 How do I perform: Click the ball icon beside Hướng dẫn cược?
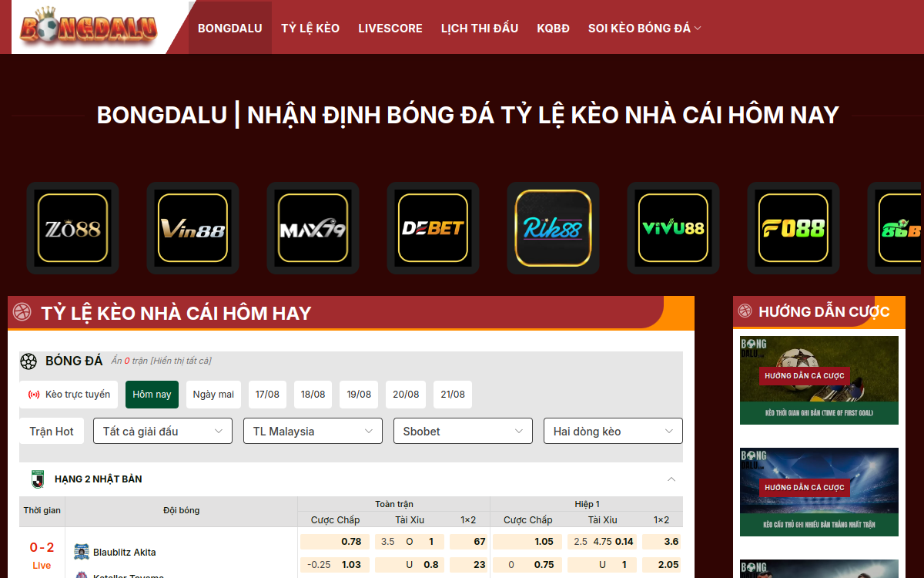coord(745,311)
